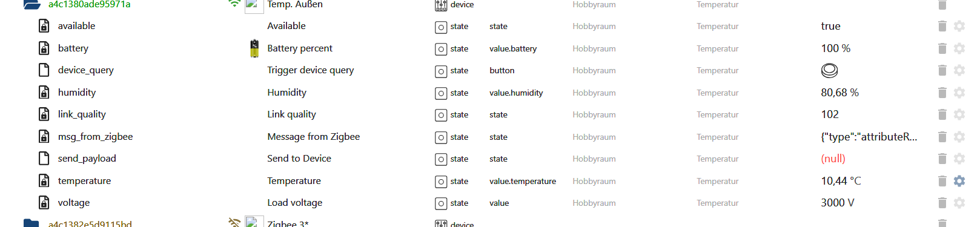Open settings gear for voltage row
The image size is (980, 227).
(959, 203)
